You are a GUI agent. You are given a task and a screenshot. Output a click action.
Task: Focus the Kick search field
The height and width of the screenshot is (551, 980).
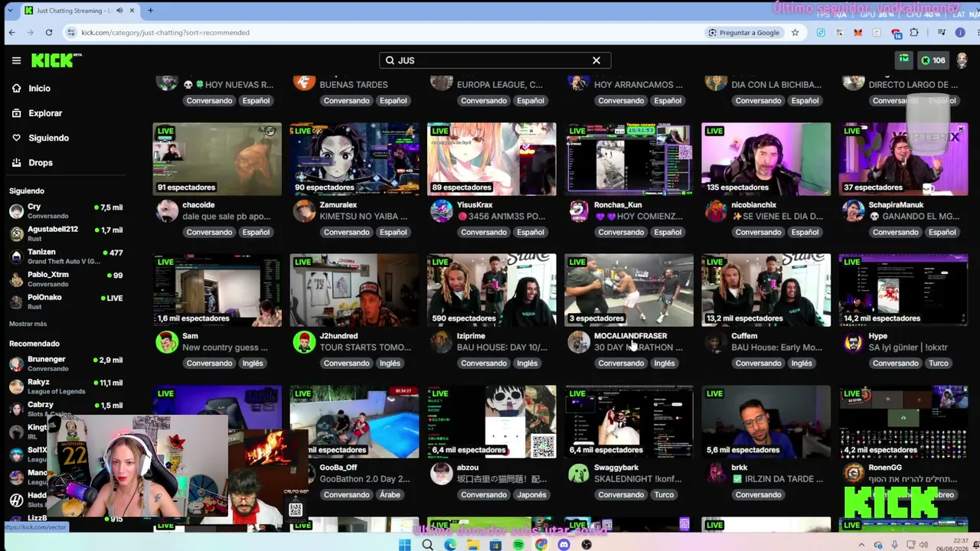coord(494,60)
